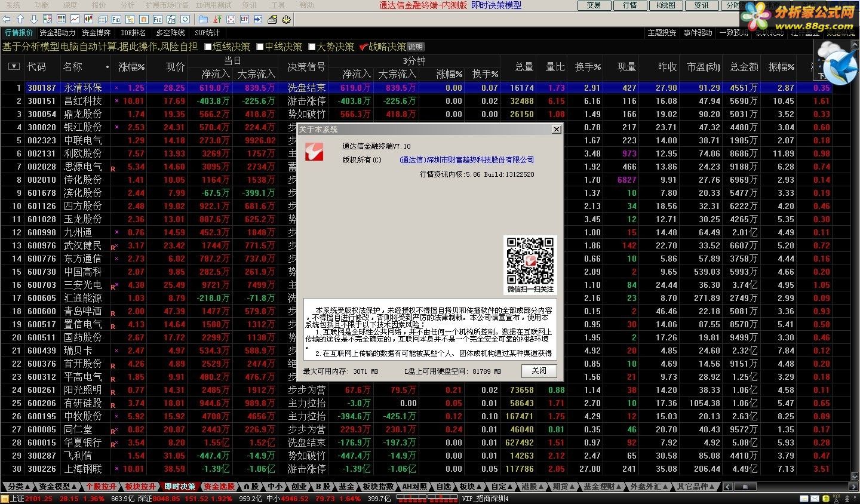Click the up arrow toolbar icon
This screenshot has width=860, height=504.
[20, 20]
